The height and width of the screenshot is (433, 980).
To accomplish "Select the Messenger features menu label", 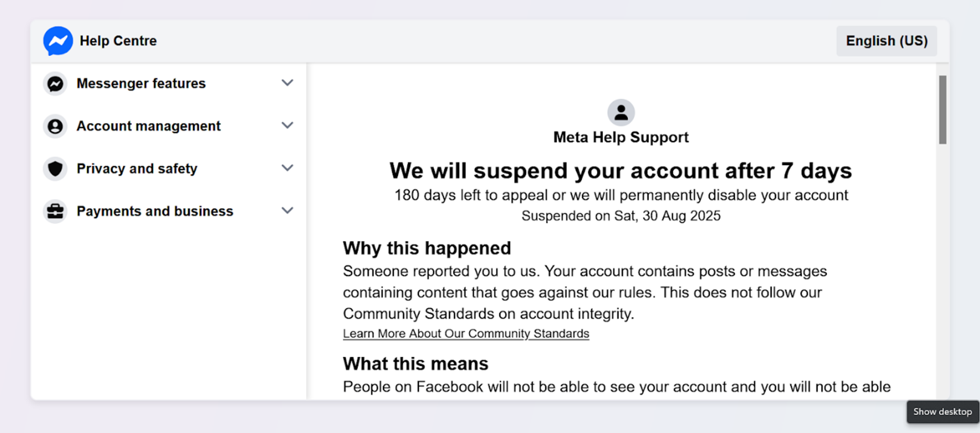I will pyautogui.click(x=141, y=83).
